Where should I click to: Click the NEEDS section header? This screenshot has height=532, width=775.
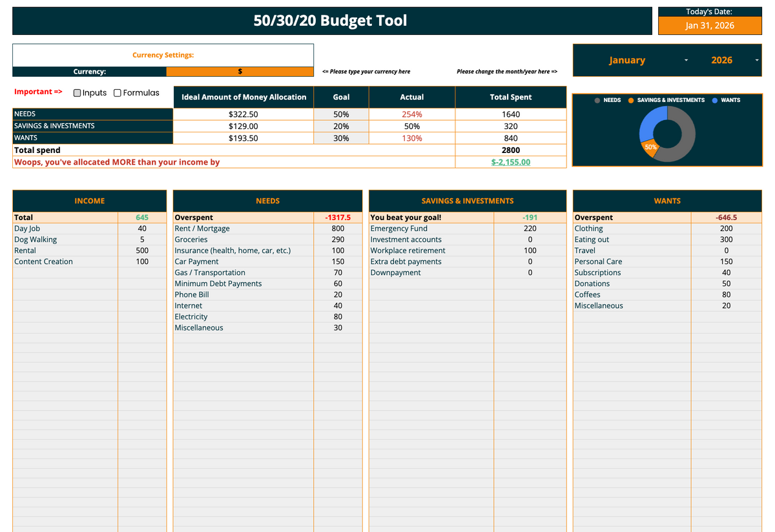[268, 201]
